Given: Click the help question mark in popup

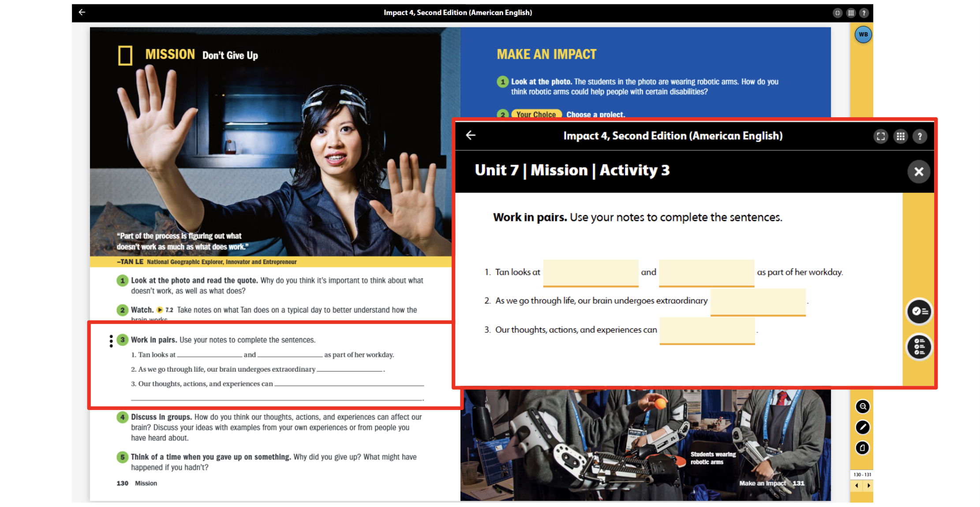Looking at the screenshot, I should point(920,137).
